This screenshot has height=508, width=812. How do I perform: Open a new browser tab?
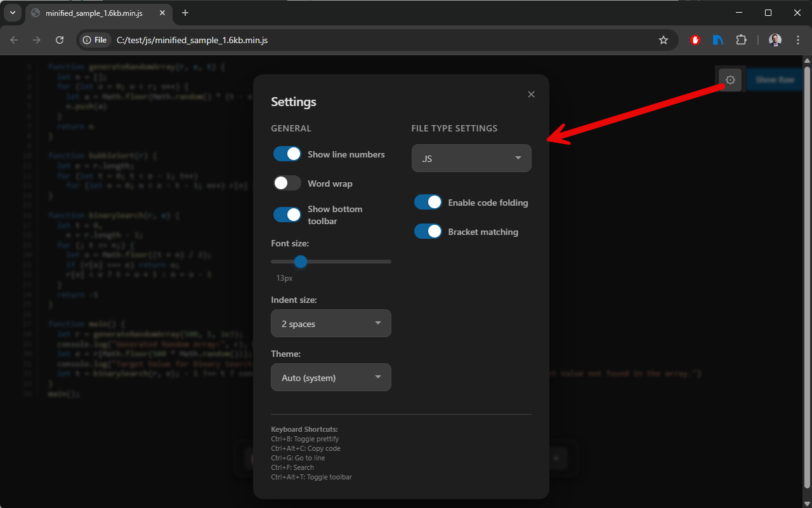tap(184, 13)
